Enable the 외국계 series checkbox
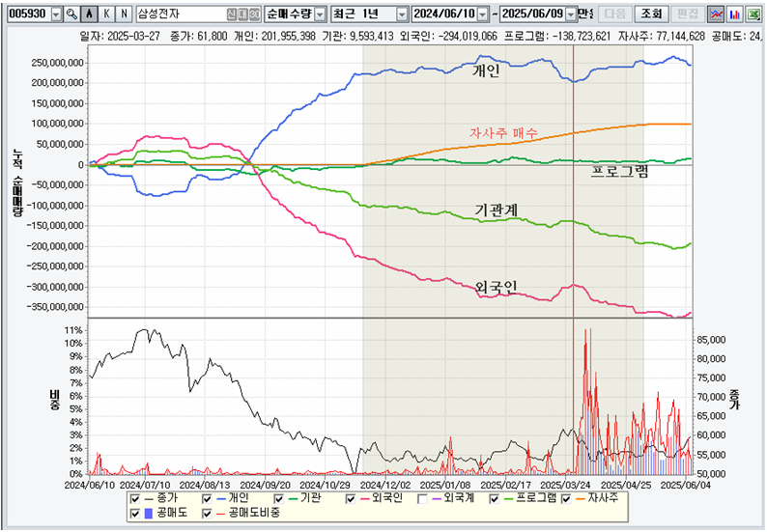 (x=423, y=499)
